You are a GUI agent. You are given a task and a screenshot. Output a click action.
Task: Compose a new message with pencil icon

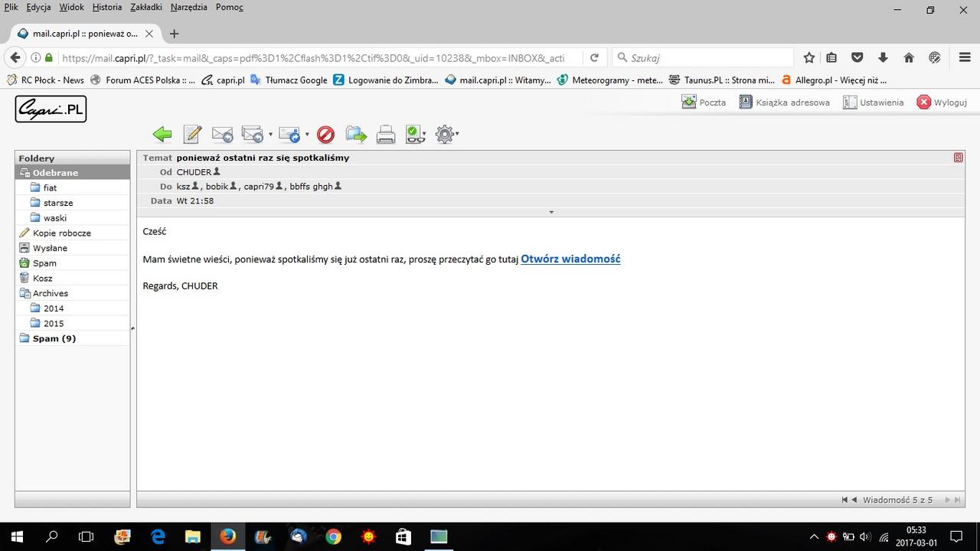click(192, 135)
